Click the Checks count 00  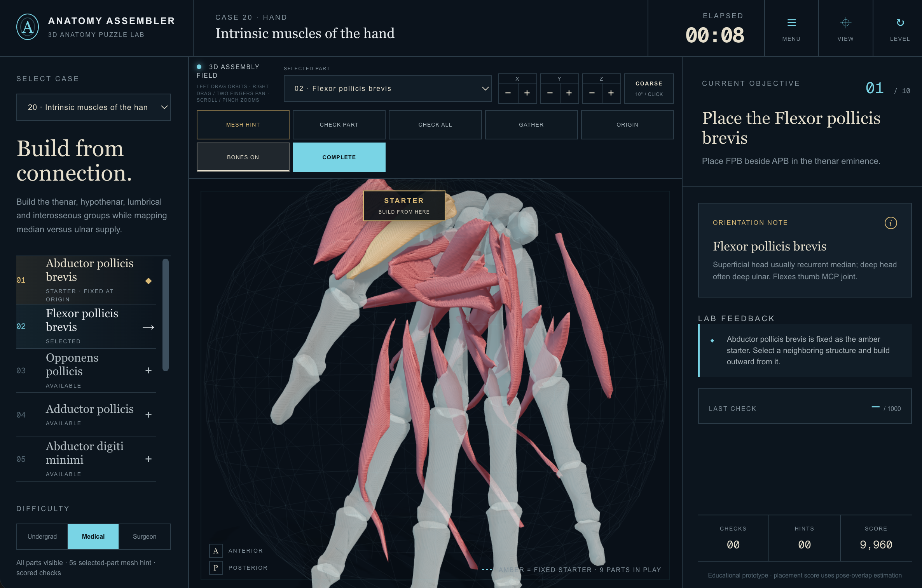[x=733, y=545]
